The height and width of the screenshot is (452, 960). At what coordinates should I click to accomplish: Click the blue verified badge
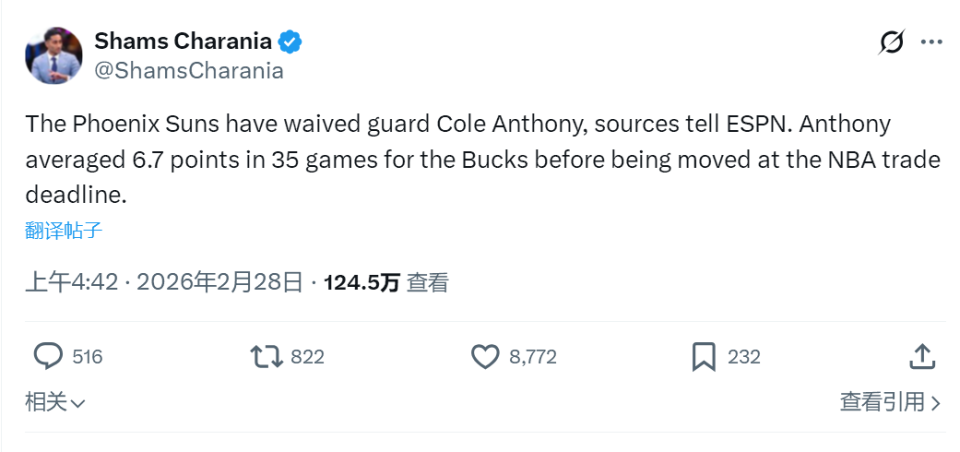(291, 42)
